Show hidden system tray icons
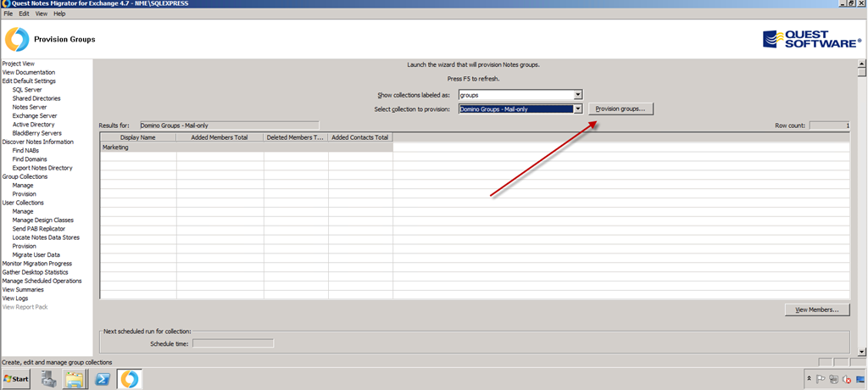Viewport: 868px width, 390px height. click(810, 380)
